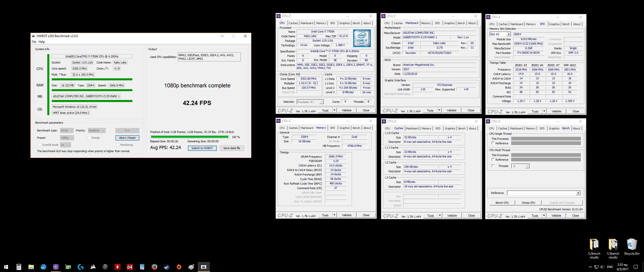Click the ENG language indicator
Image resolution: width=644 pixels, height=272 pixels.
[x=610, y=267]
